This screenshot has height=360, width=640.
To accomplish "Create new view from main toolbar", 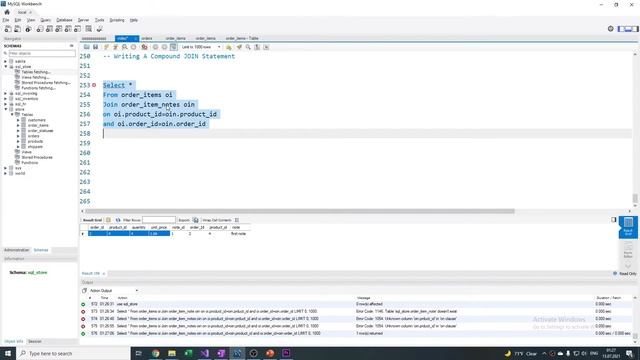I will point(58,29).
